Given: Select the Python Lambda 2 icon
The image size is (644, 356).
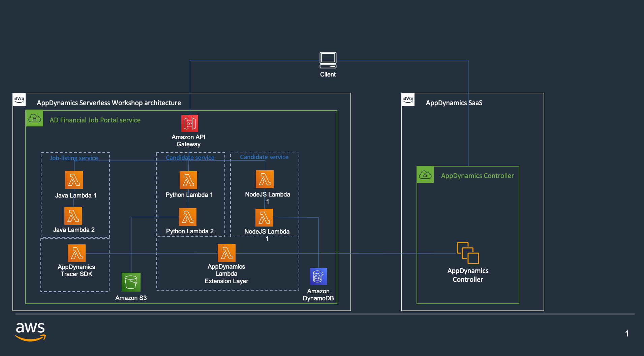Looking at the screenshot, I should (x=187, y=217).
